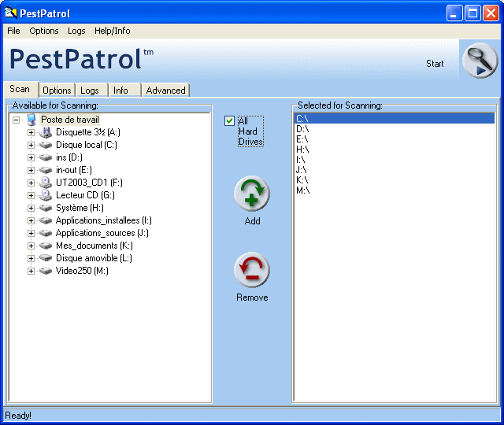Open the Logs menu in menu bar
Image resolution: width=504 pixels, height=425 pixels.
[76, 31]
